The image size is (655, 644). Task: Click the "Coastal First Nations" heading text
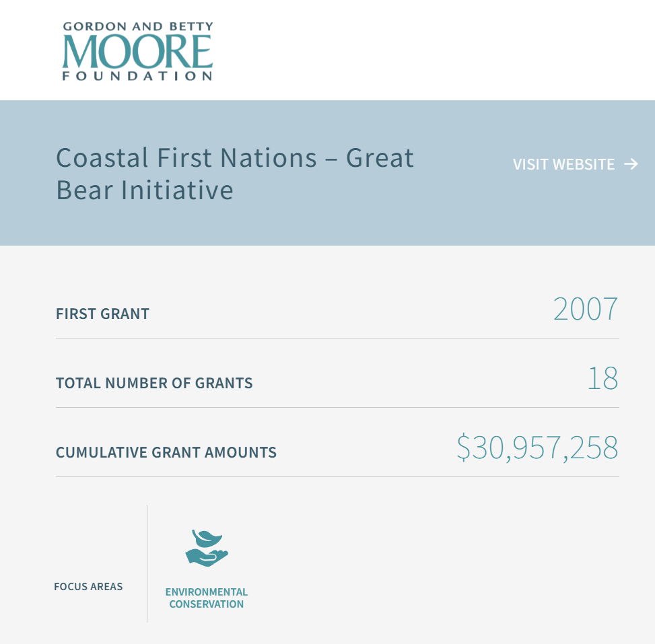pyautogui.click(x=186, y=158)
